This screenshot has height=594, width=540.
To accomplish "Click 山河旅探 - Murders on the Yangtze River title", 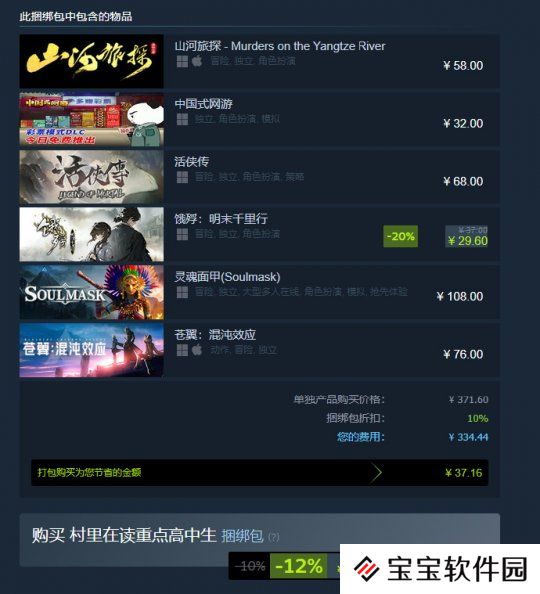I will (x=280, y=46).
